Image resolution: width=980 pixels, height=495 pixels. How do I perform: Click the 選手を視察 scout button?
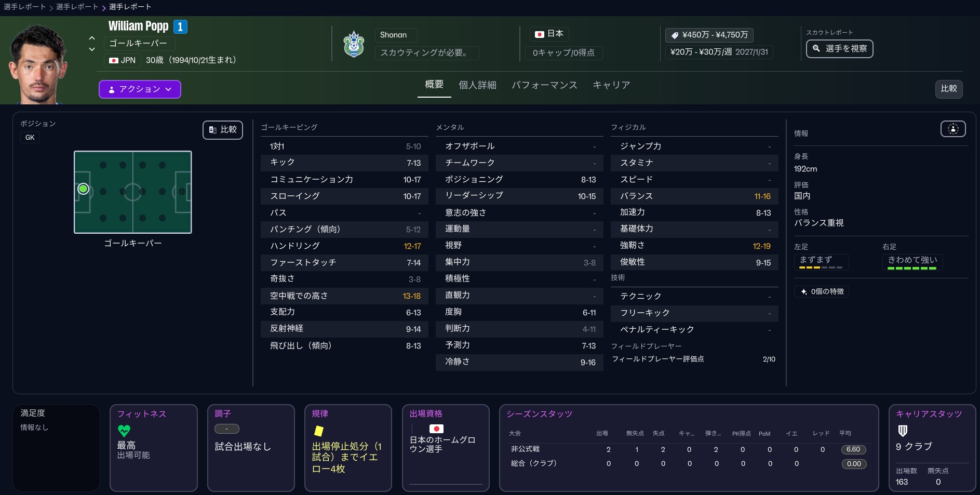click(x=839, y=49)
